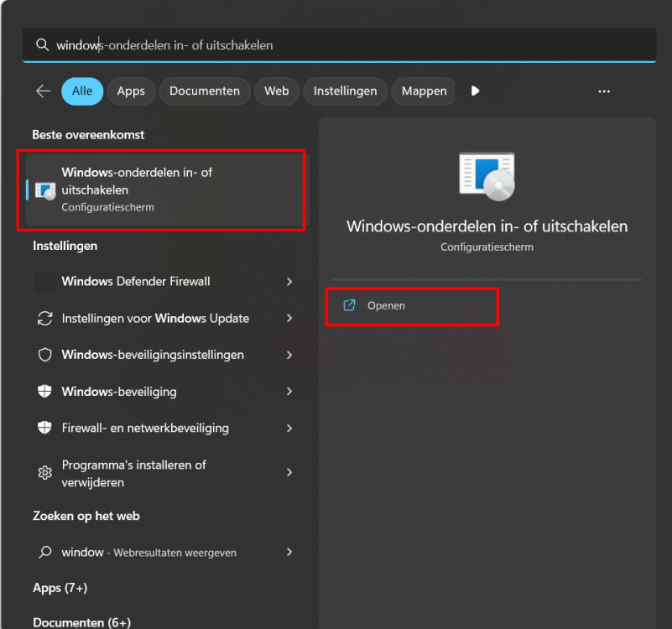Viewport: 672px width, 629px height.
Task: Click the gear icon for Programma's installeren
Action: click(45, 473)
